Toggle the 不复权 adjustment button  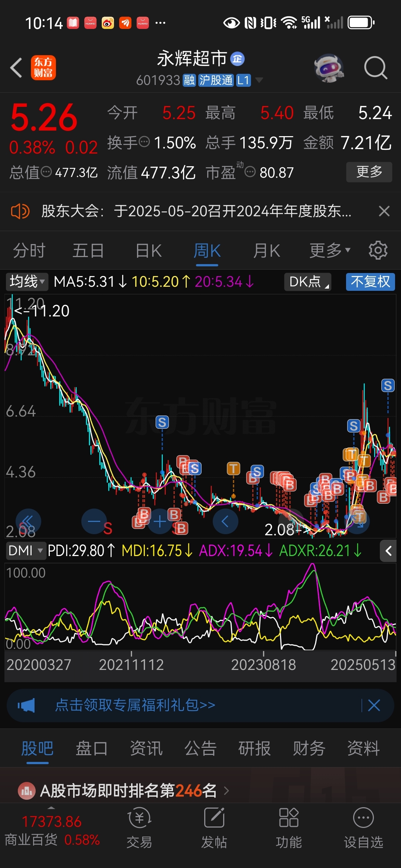[x=370, y=282]
